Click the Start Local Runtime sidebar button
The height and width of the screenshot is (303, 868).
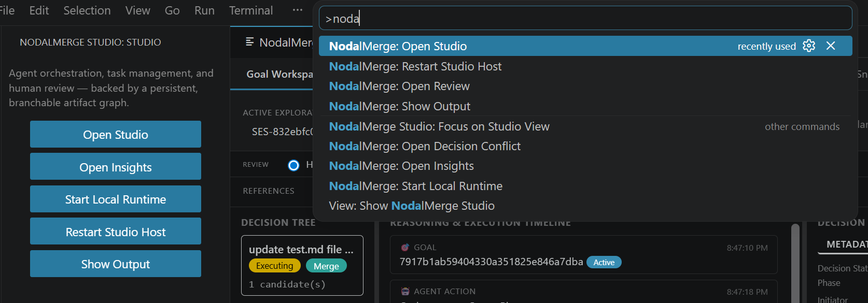click(x=116, y=199)
